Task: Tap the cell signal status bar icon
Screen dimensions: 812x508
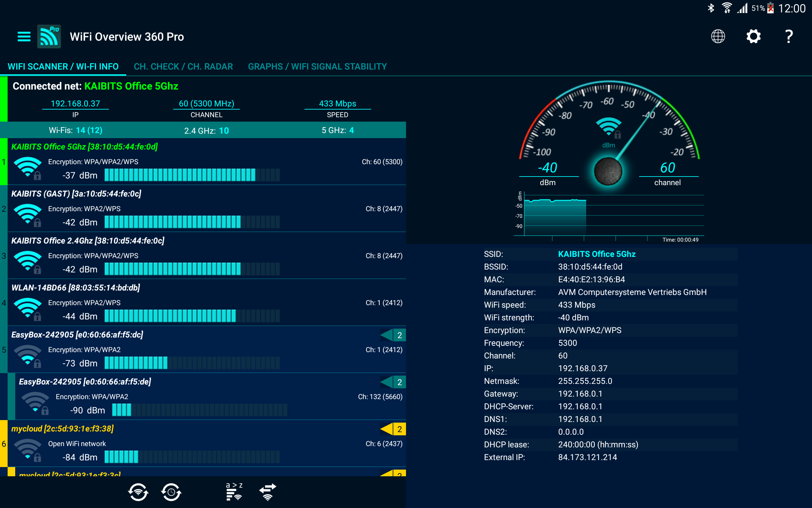Action: click(743, 8)
